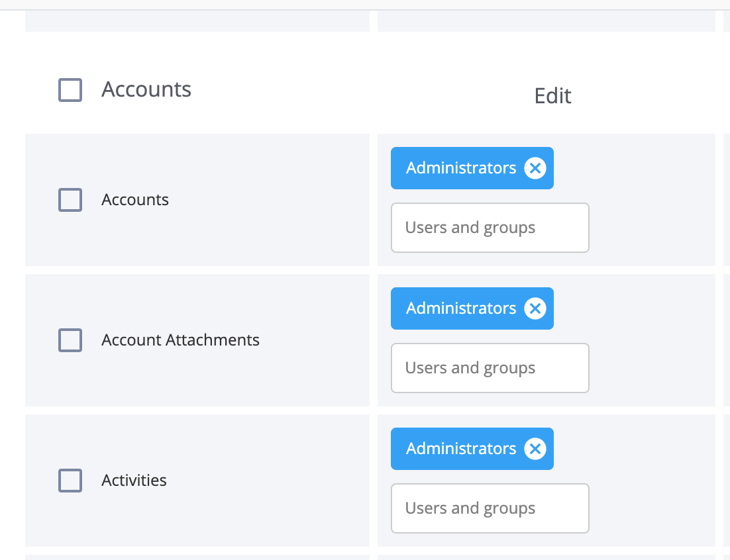
Task: Remove Administrators from Activities row
Action: [x=535, y=449]
